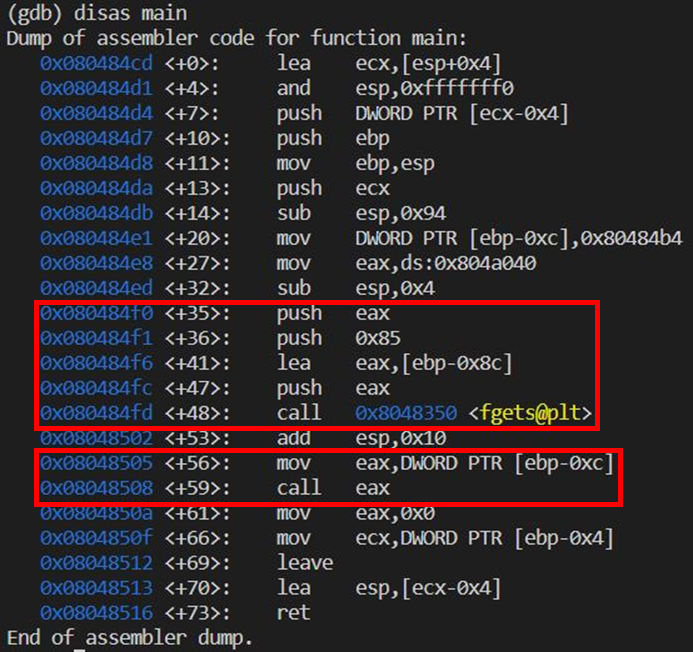Image resolution: width=693 pixels, height=652 pixels.
Task: Click operand 'eax,0x0'
Action: (395, 514)
